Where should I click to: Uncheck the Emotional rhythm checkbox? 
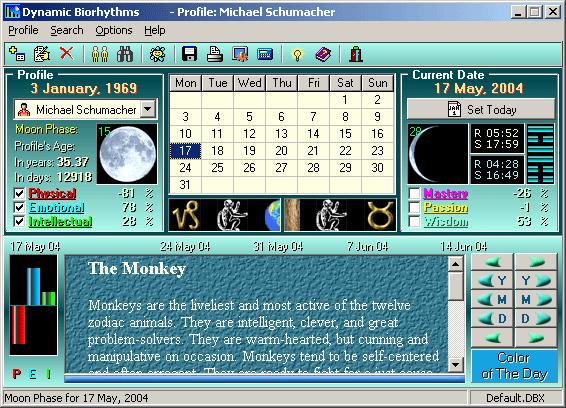[19, 207]
